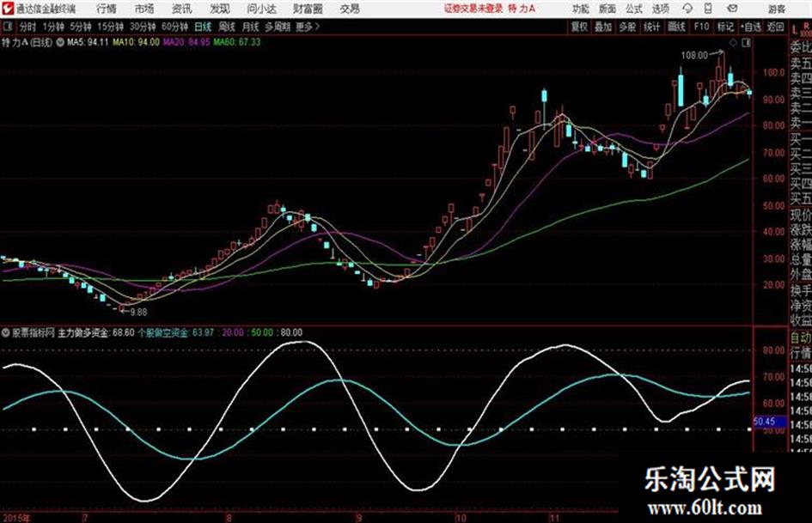
Task: Switch to the 5分钟 period tab
Action: (80, 27)
